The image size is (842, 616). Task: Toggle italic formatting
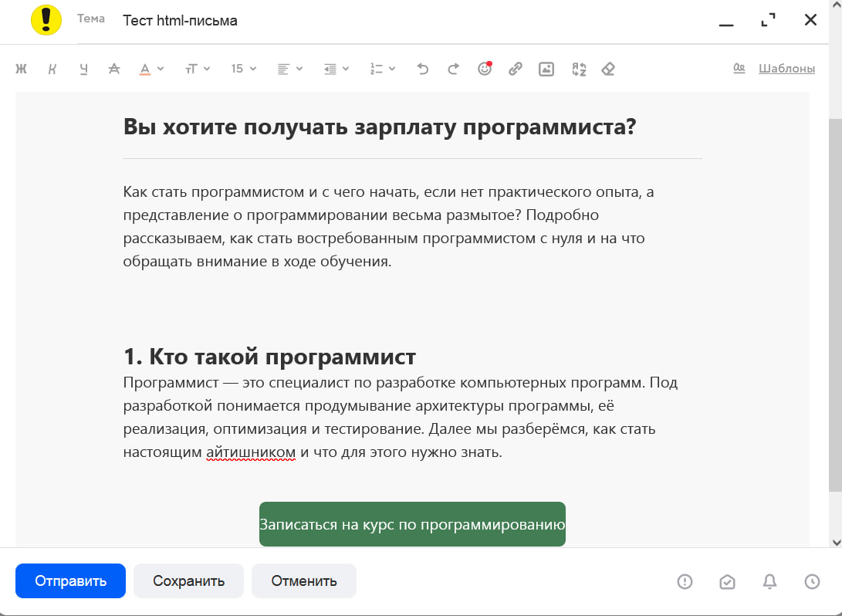coord(52,69)
